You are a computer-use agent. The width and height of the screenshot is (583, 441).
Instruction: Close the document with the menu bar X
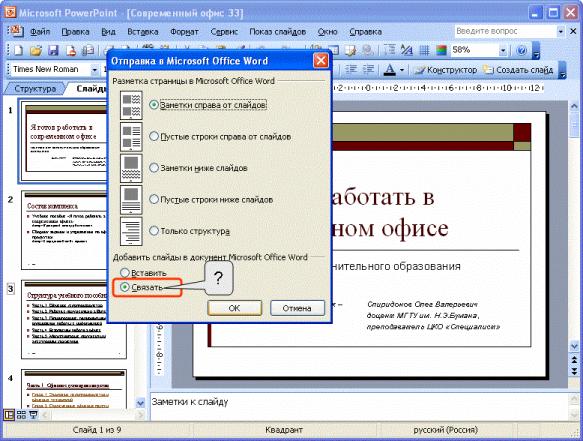pos(573,32)
